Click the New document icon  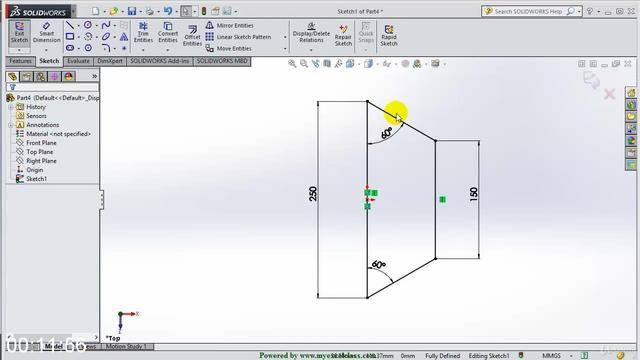(x=96, y=11)
